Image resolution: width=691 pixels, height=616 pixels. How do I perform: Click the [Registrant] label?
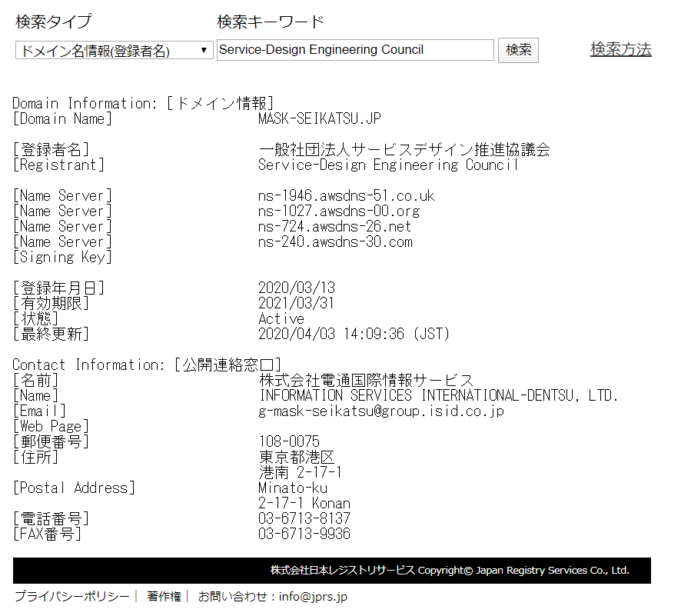58,165
